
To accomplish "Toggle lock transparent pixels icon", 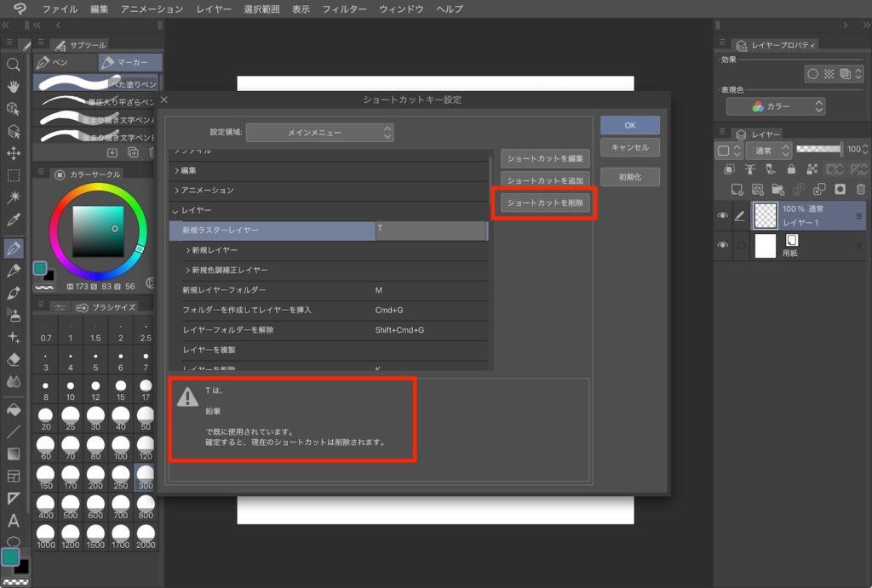I will tap(812, 169).
